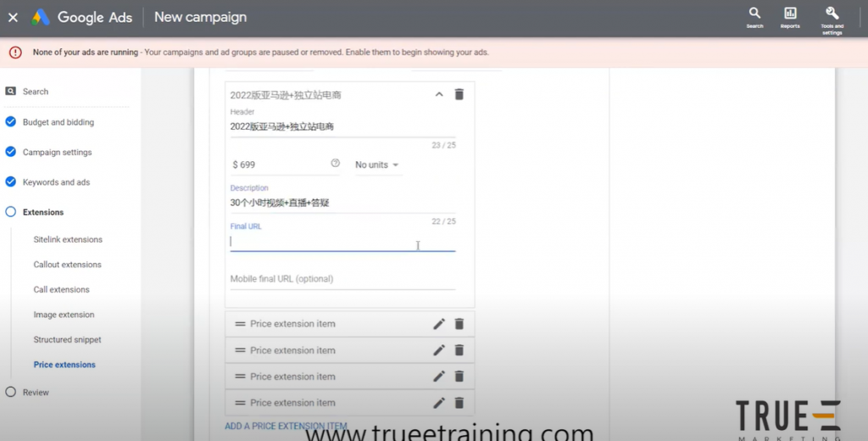Delete the second Price extension item

click(459, 350)
